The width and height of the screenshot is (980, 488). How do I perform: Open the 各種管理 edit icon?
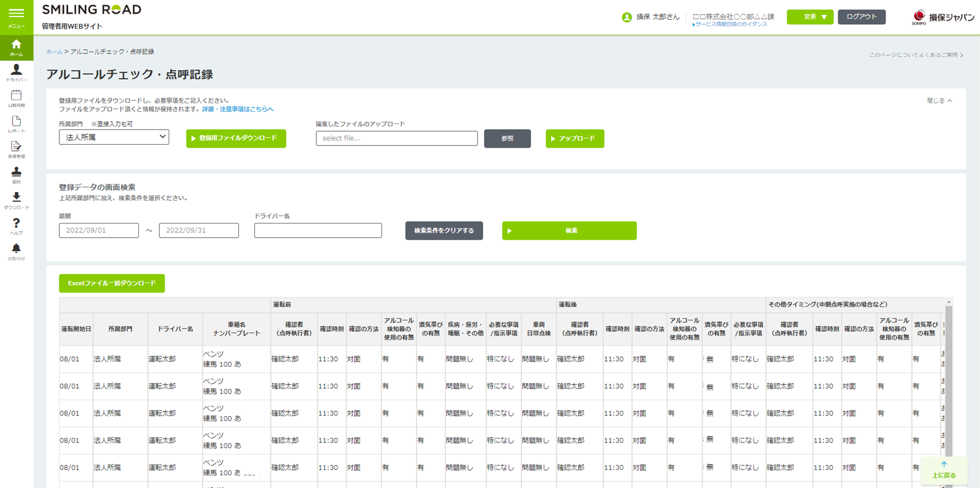pyautogui.click(x=16, y=150)
